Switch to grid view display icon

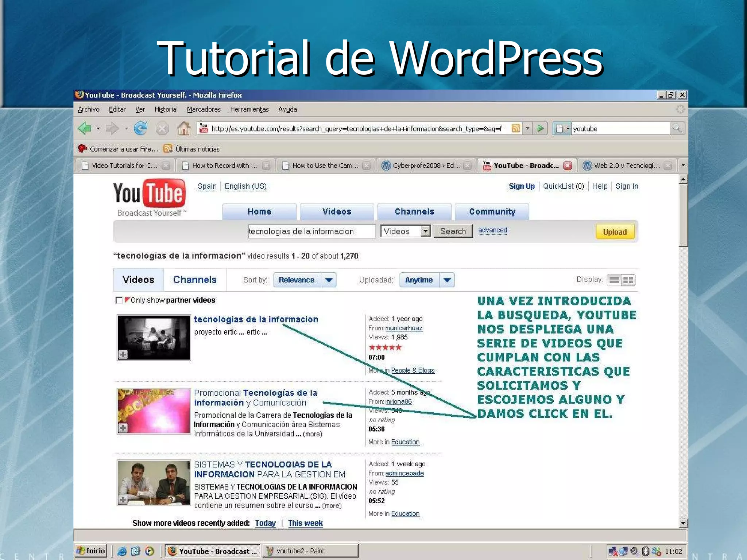pos(628,280)
